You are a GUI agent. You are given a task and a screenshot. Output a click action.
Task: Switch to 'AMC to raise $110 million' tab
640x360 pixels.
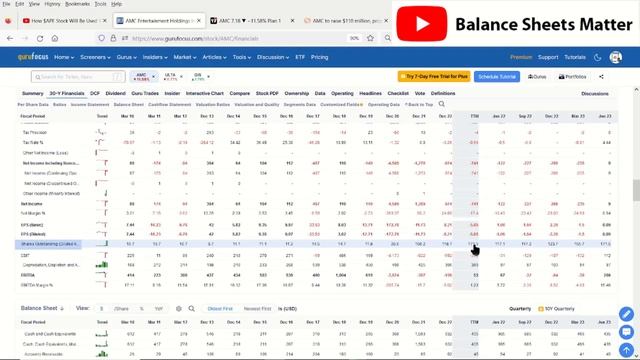[346, 20]
